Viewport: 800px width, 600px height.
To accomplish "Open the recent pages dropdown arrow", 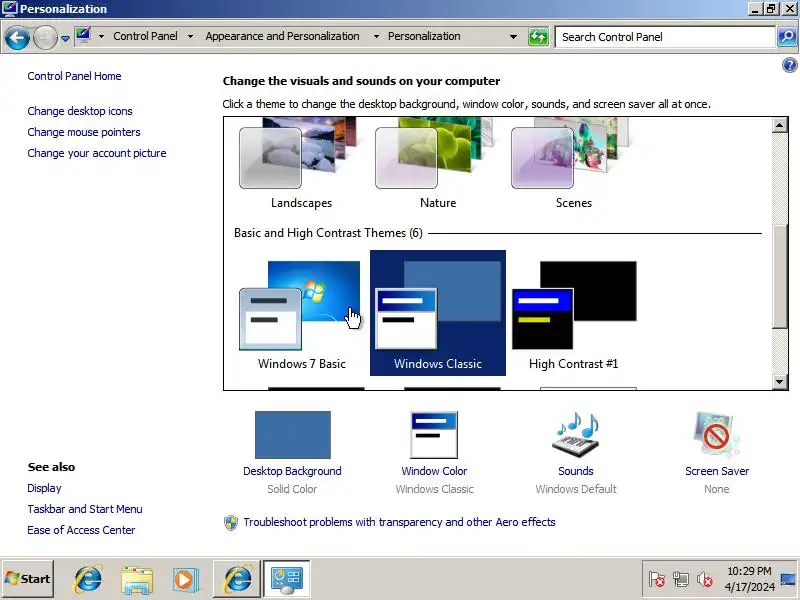I will click(65, 38).
